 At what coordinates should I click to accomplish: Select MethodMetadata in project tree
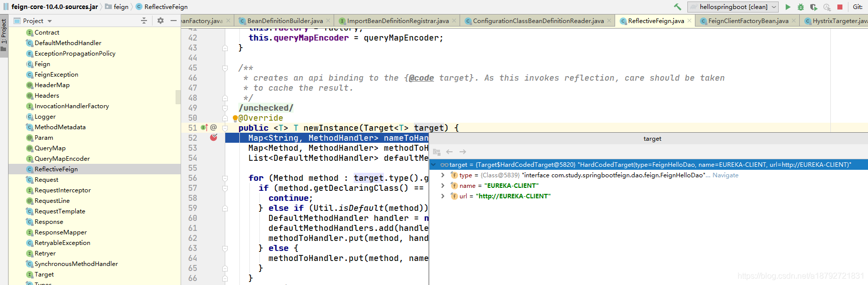[60, 127]
